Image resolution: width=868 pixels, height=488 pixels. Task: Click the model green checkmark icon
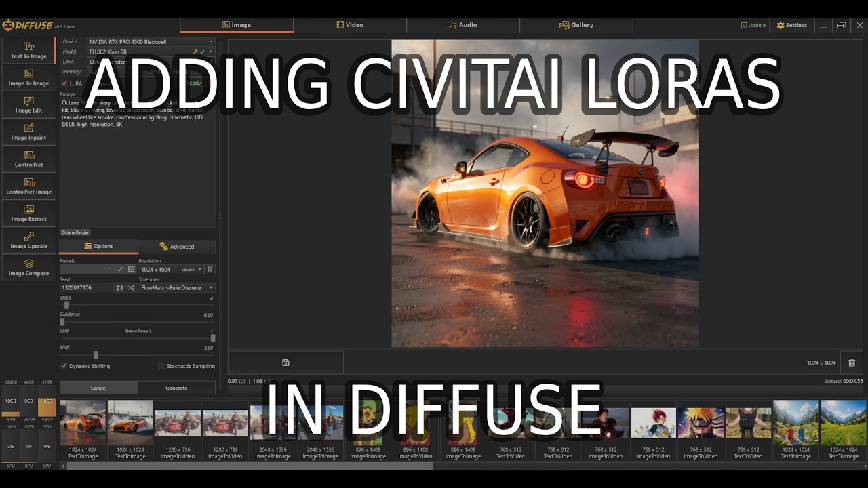tap(202, 52)
